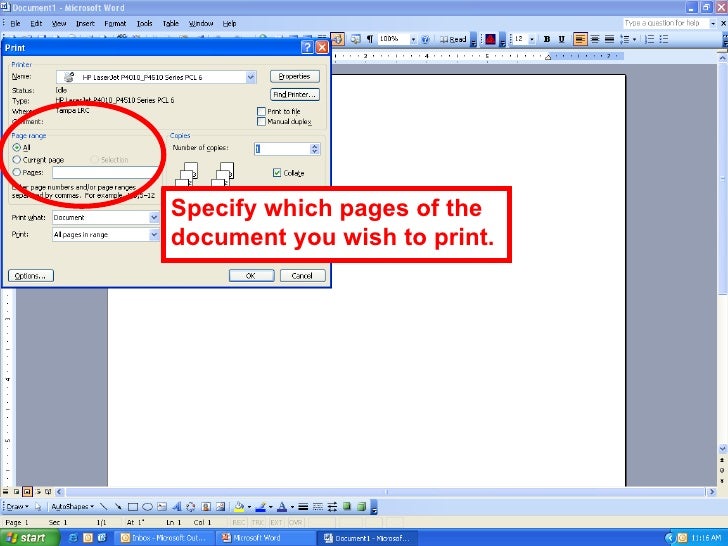Select Justify alignment in the toolbar

[609, 39]
